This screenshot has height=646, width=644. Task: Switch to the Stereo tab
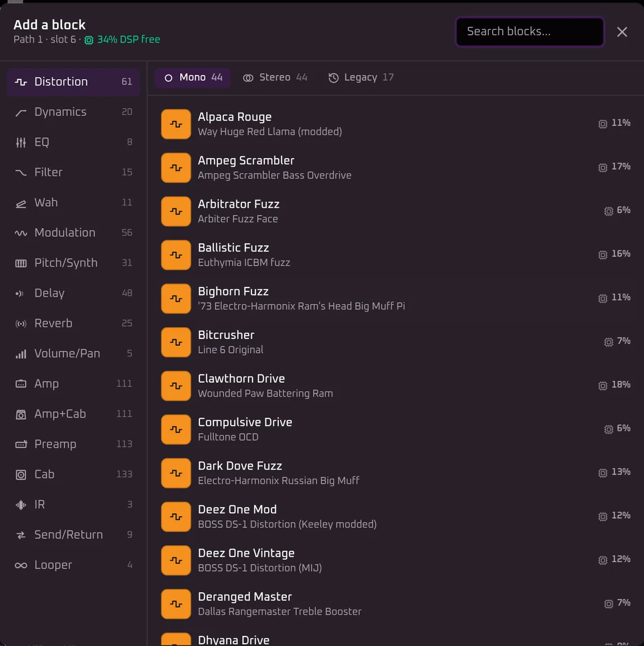point(275,77)
